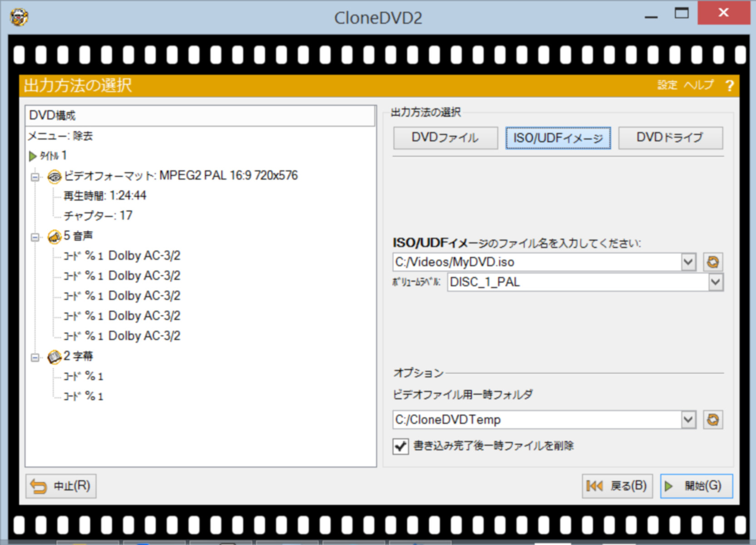The height and width of the screenshot is (545, 756).
Task: Switch output method to DVDファイル
Action: pos(445,138)
